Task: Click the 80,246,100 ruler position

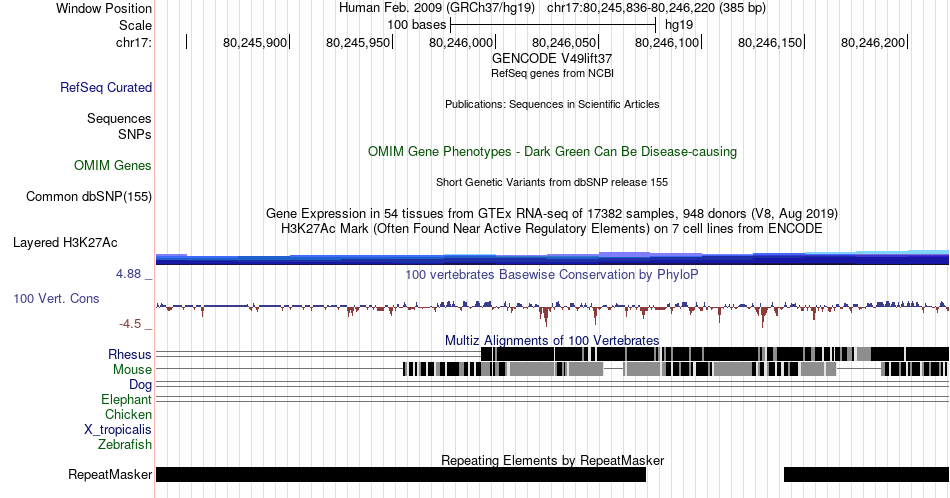Action: click(x=667, y=42)
